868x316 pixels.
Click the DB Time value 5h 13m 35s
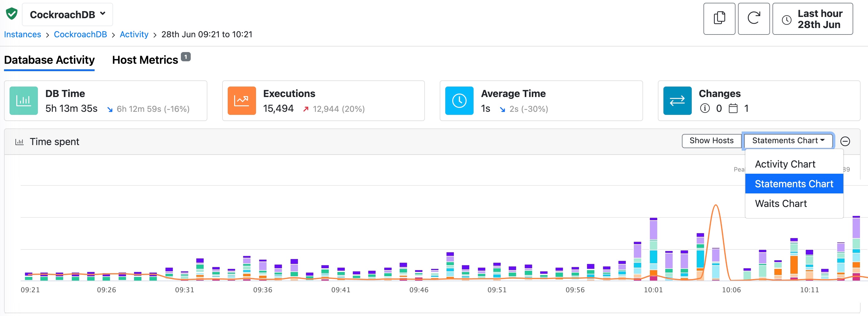pyautogui.click(x=71, y=108)
